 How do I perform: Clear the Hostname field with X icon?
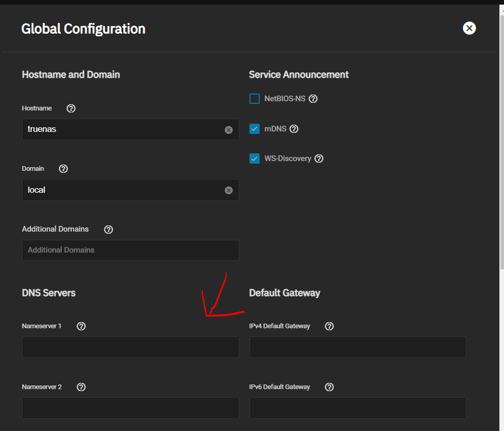[228, 130]
